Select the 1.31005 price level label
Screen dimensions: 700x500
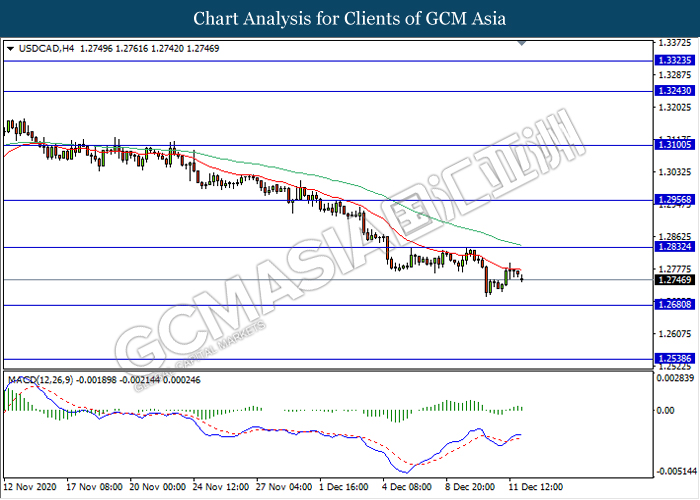pos(675,145)
